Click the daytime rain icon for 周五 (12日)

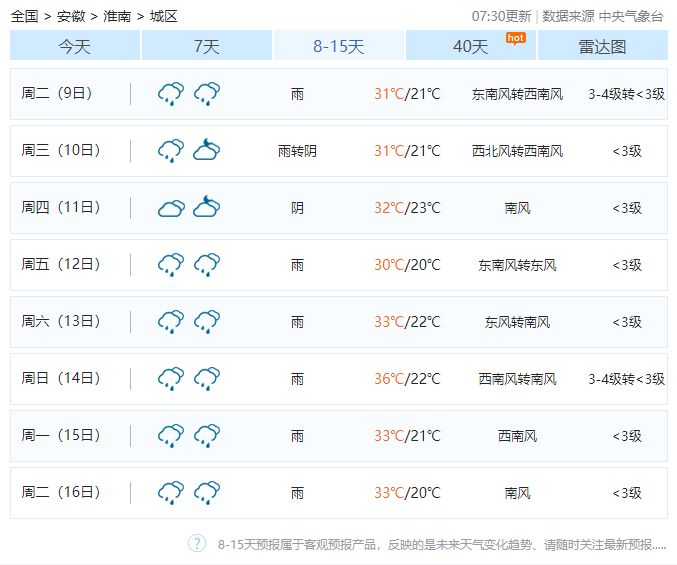[171, 265]
